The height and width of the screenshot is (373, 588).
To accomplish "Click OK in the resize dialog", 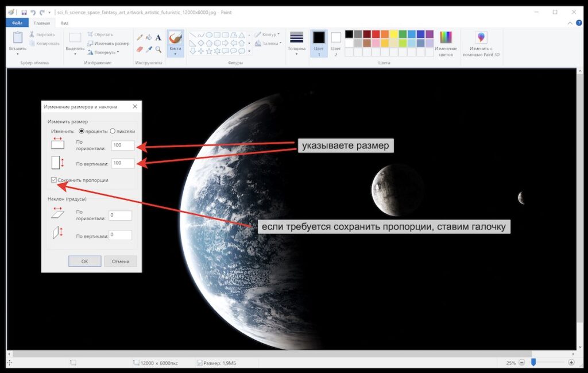I will click(85, 261).
